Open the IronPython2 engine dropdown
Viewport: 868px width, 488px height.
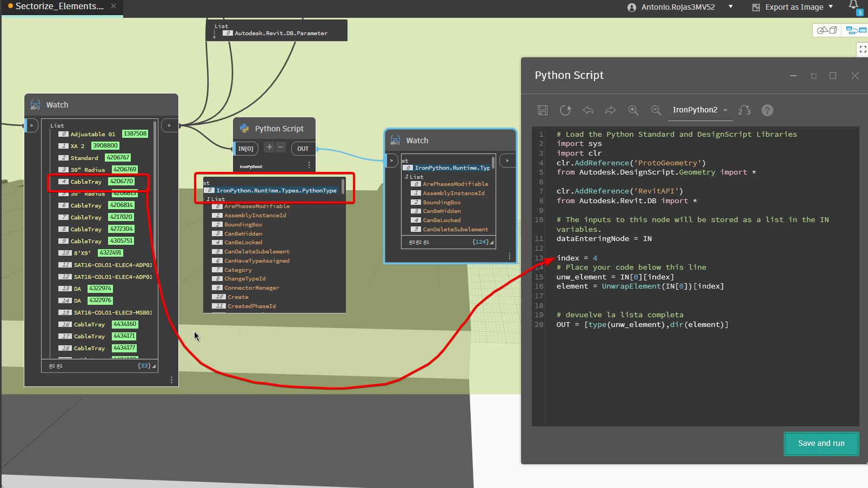coord(700,110)
